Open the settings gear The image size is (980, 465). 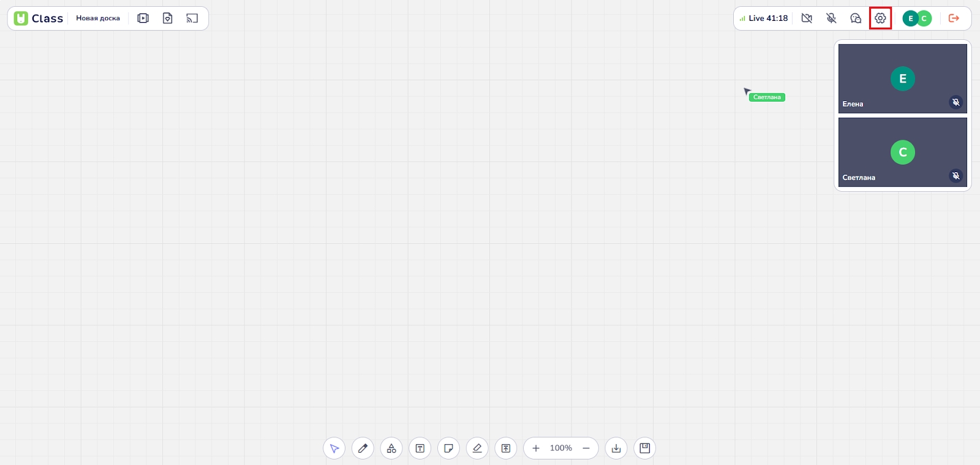(x=880, y=18)
